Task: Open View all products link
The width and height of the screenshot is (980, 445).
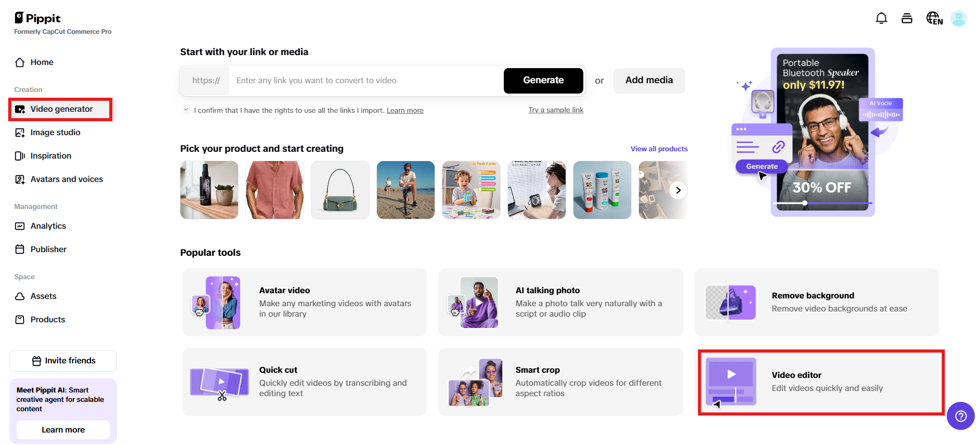Action: click(x=659, y=149)
